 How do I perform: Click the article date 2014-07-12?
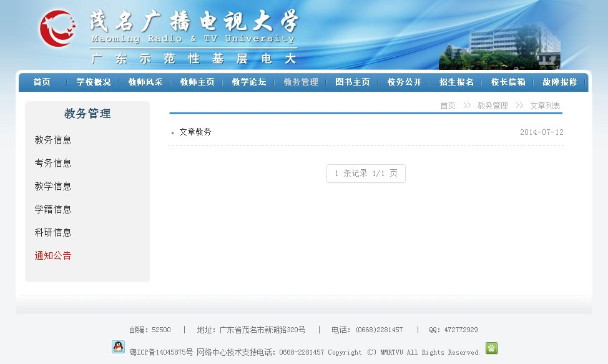542,132
